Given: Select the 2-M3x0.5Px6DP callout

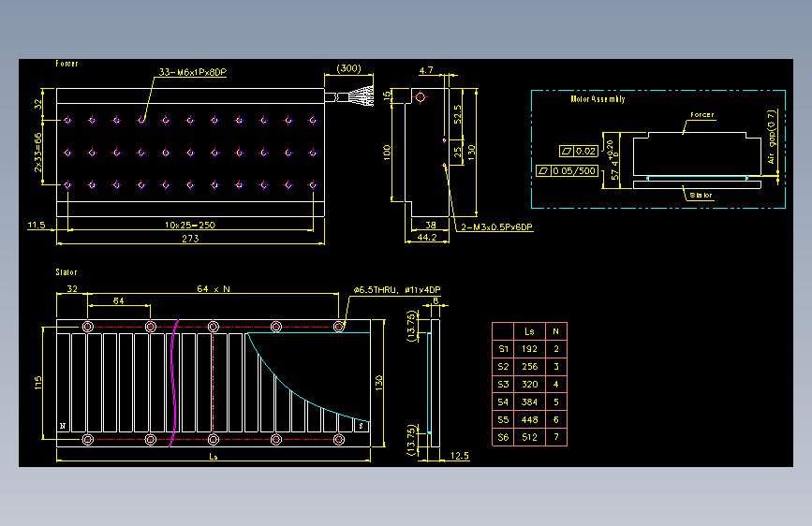Looking at the screenshot, I should tap(496, 226).
